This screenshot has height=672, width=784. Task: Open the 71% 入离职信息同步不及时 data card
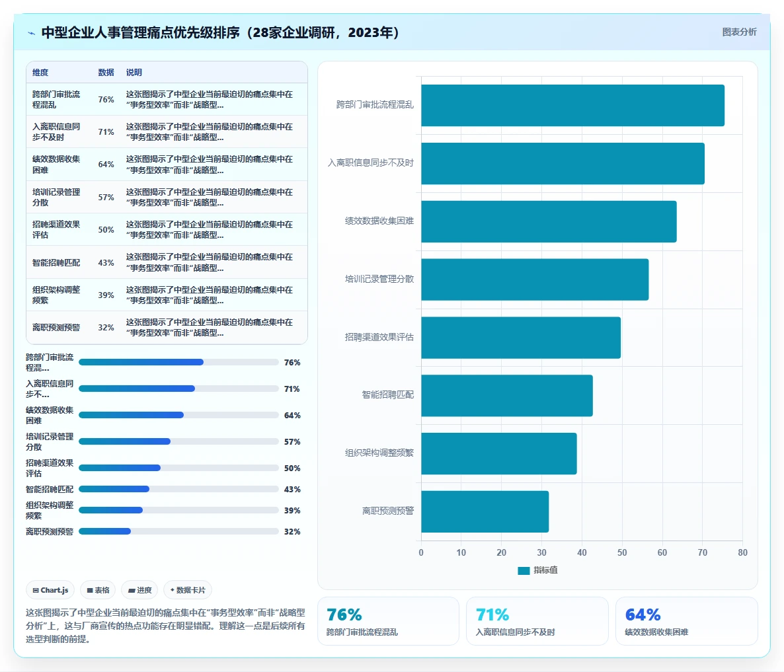point(537,621)
